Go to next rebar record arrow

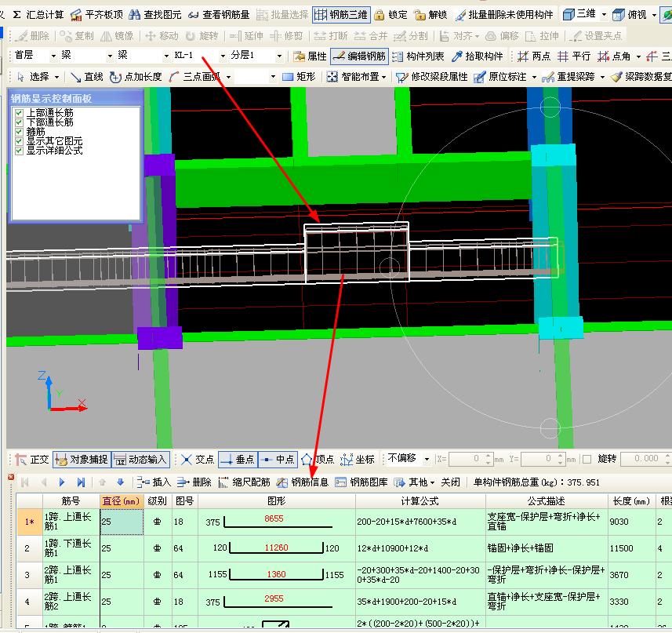(x=62, y=482)
